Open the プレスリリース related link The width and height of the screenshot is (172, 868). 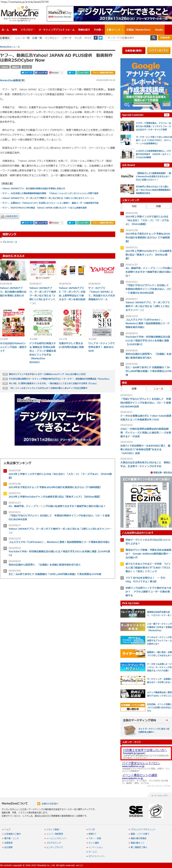10,242
